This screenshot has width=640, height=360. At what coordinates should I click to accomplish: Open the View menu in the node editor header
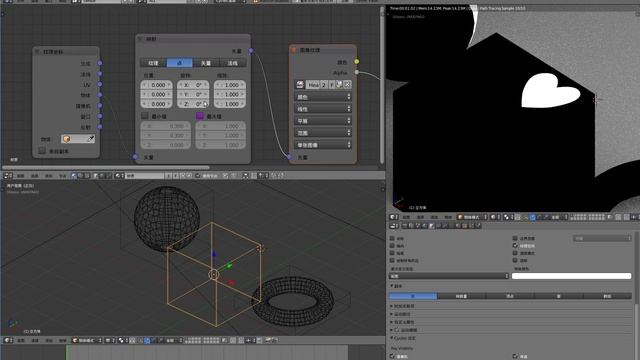tap(21, 176)
